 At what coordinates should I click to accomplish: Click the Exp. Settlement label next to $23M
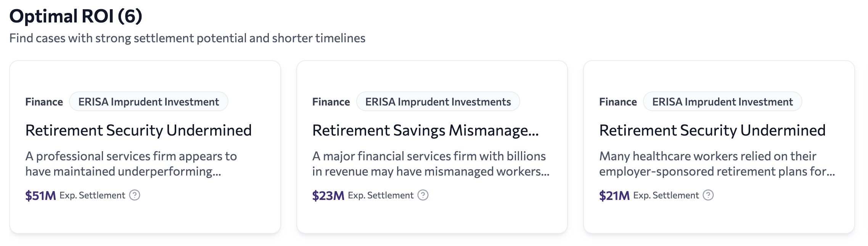(x=380, y=196)
